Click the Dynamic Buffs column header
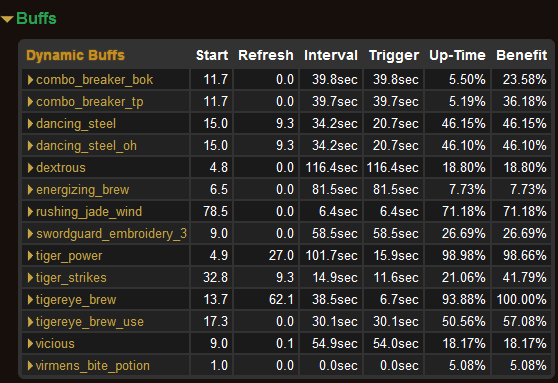The image size is (558, 383). click(75, 55)
